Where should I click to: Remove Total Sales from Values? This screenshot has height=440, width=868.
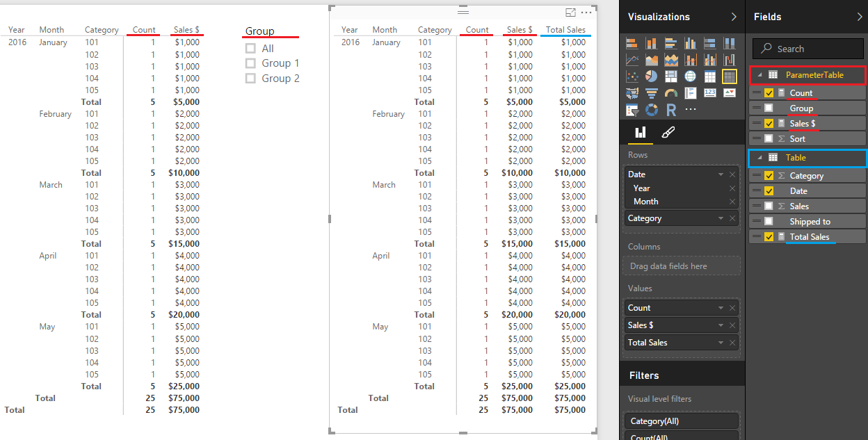point(732,343)
